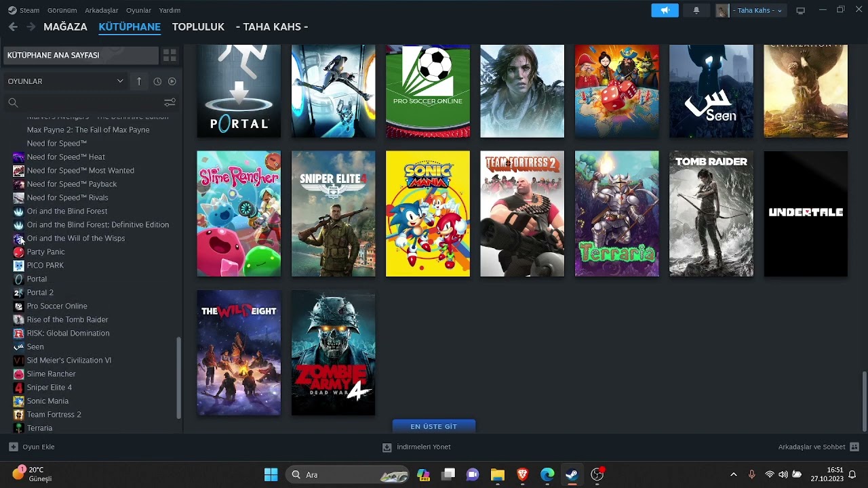Click KÜTÜPHANE ANA SAYFASI button

pos(80,55)
